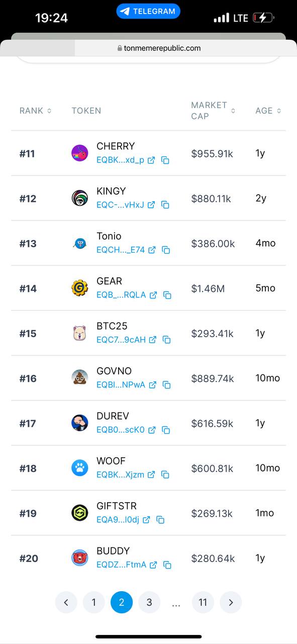The height and width of the screenshot is (644, 297).
Task: Open WOOF address link EQBK...Xjzm
Action: pos(120,474)
